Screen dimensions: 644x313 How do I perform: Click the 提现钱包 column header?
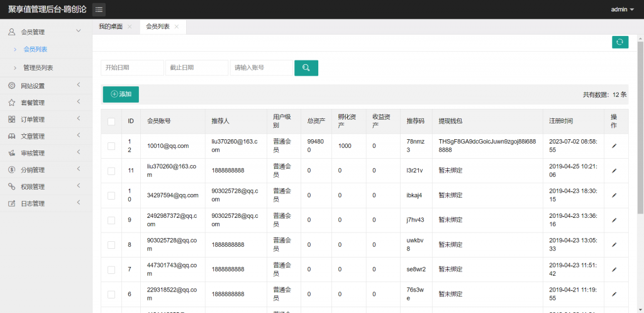450,122
